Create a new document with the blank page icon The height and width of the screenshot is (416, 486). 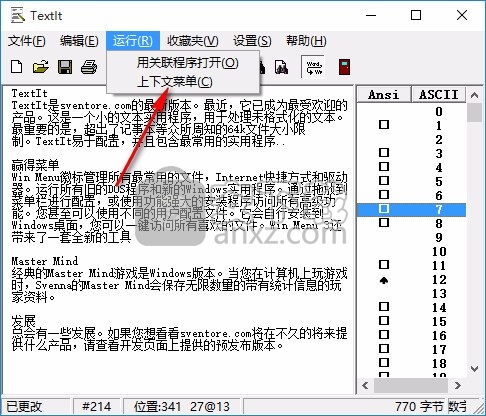point(17,67)
